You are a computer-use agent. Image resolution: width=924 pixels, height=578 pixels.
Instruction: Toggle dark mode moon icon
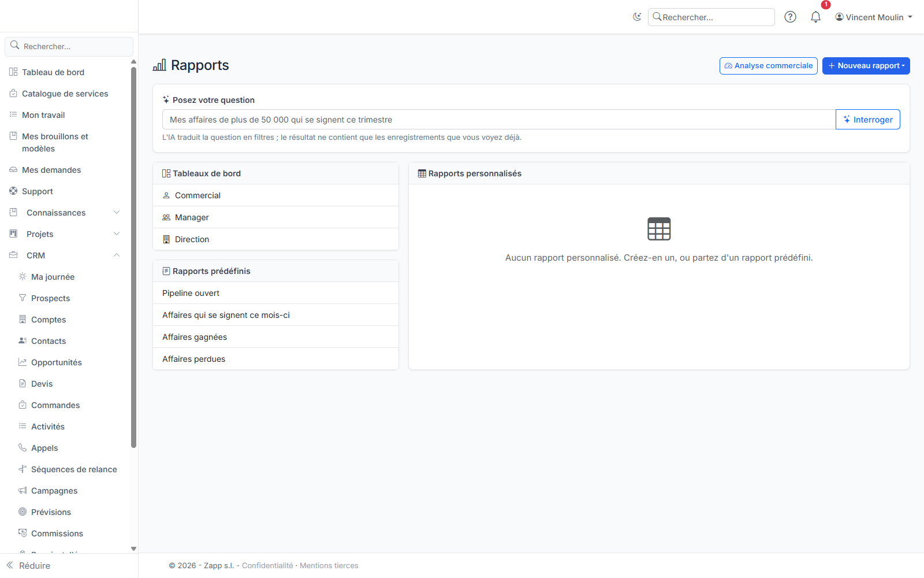point(637,17)
